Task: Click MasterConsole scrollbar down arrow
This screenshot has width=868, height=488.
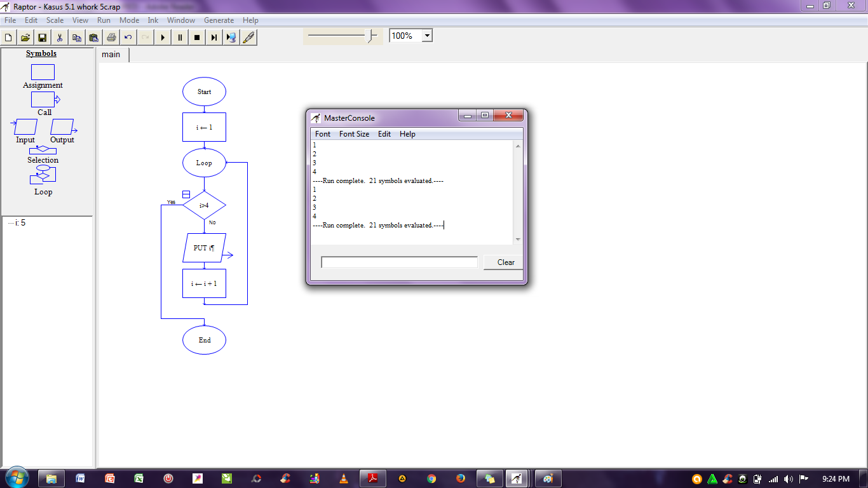Action: click(x=518, y=239)
